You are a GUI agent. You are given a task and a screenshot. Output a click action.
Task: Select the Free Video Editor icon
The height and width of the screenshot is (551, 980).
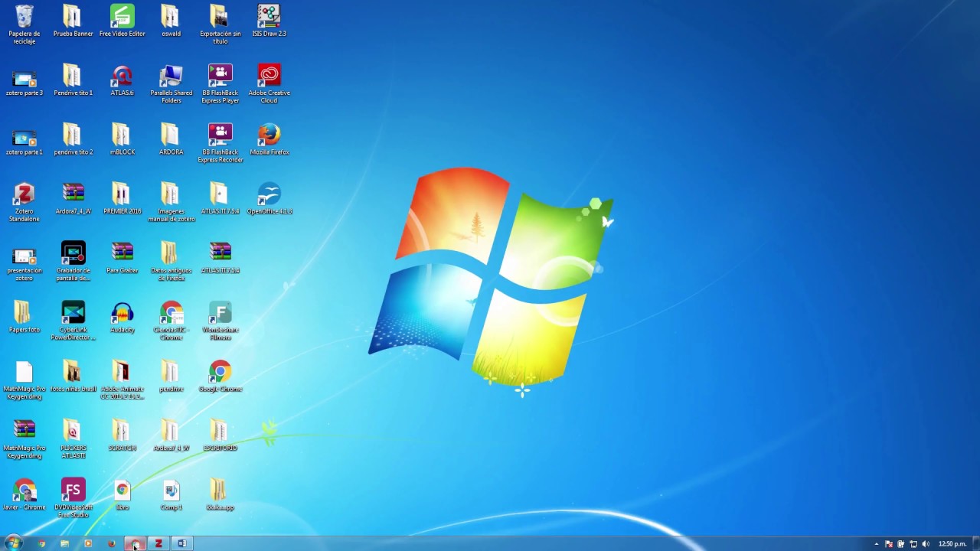click(122, 21)
